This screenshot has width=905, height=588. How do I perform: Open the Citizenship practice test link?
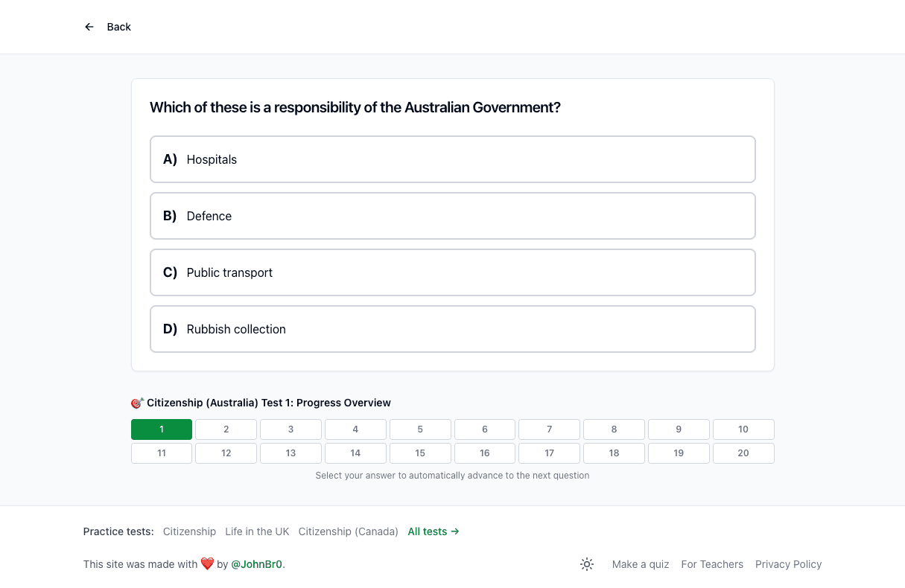coord(189,531)
